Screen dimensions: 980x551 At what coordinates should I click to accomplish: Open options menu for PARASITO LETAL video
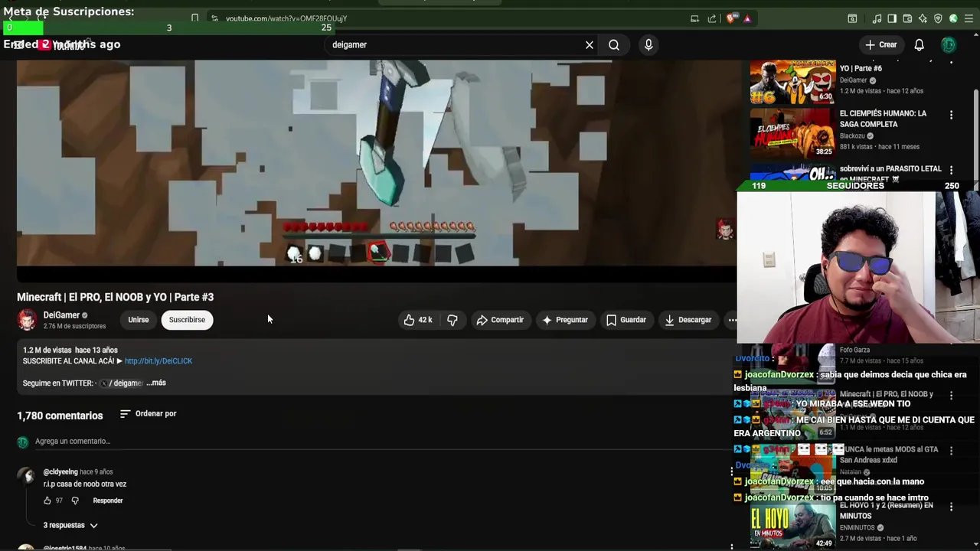pyautogui.click(x=951, y=170)
